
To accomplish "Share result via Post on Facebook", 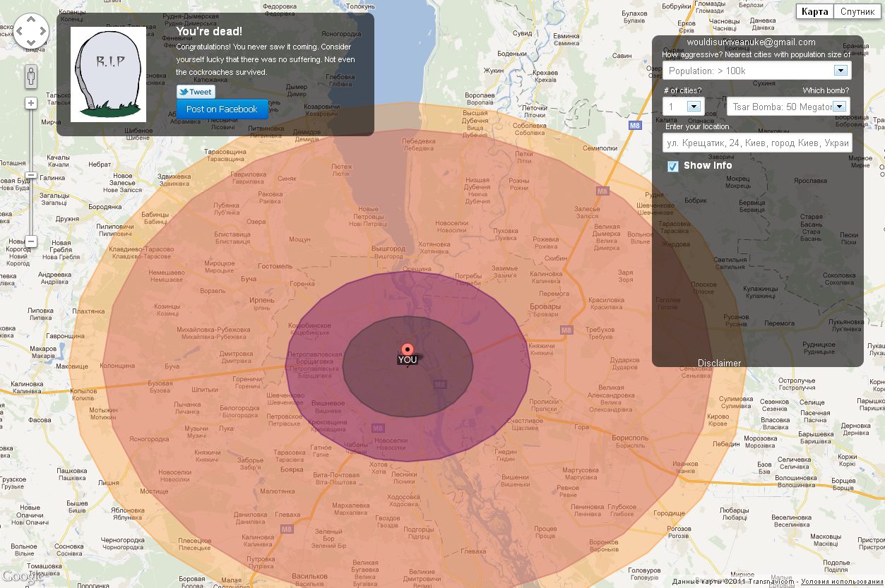I will (222, 109).
